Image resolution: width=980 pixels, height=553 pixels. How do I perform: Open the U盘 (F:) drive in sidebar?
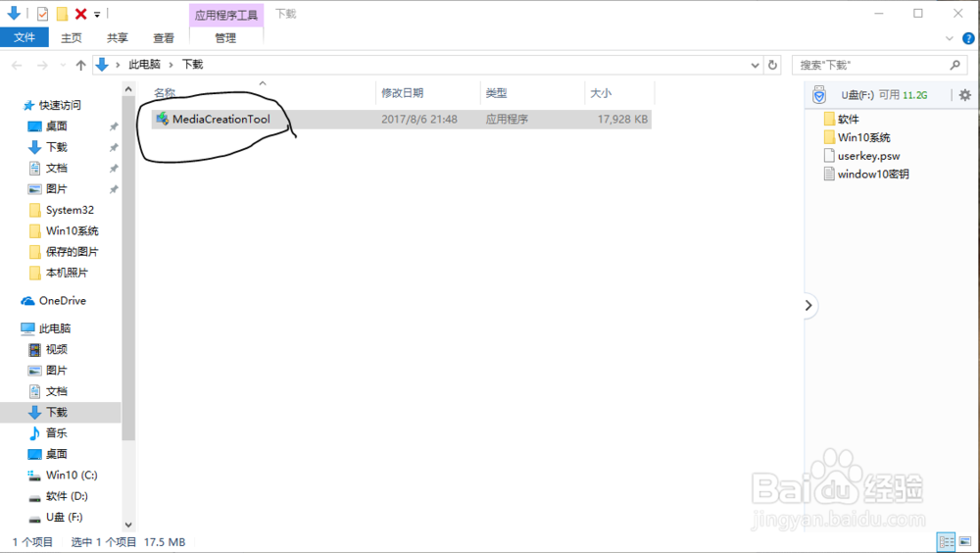click(x=64, y=518)
